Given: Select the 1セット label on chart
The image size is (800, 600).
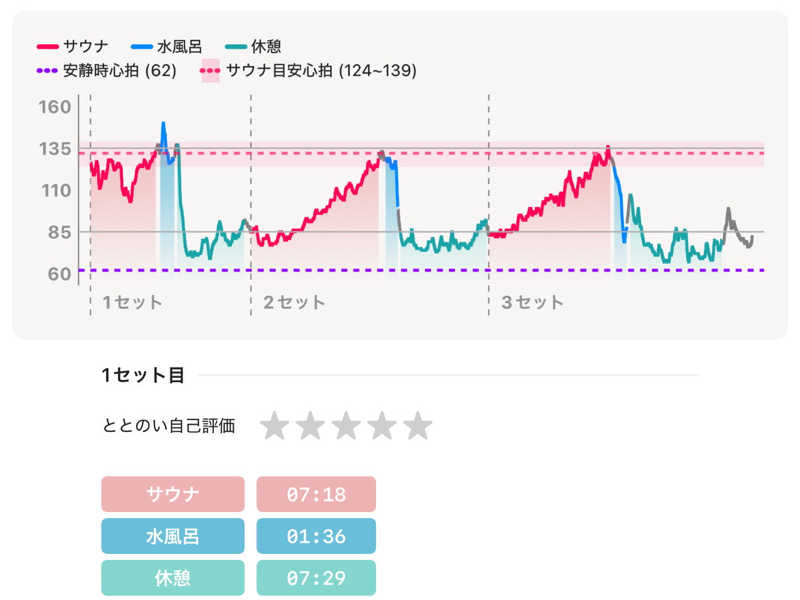Looking at the screenshot, I should (x=132, y=302).
